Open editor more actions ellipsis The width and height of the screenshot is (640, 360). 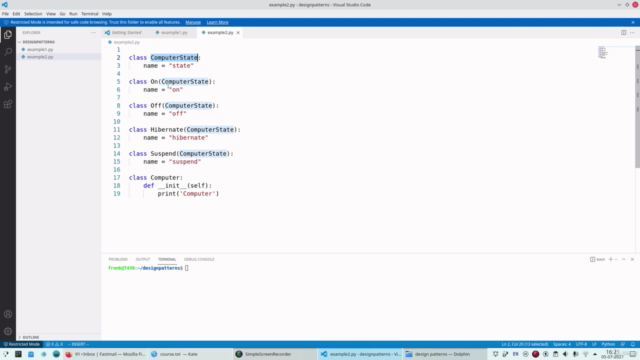(632, 33)
